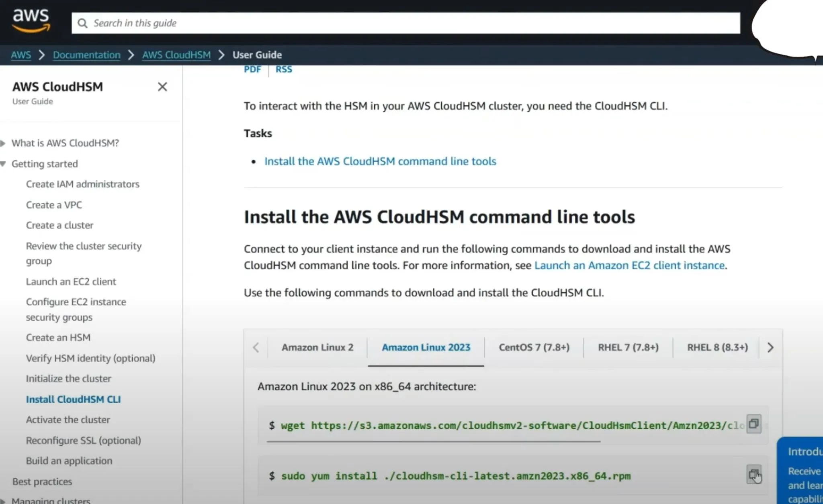Click the search magnifier icon

coord(82,23)
